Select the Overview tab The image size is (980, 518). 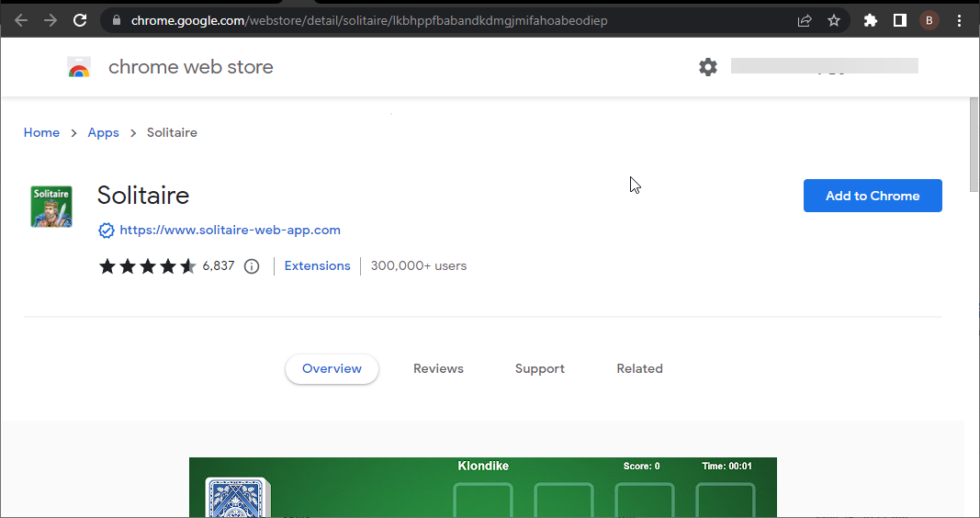332,368
